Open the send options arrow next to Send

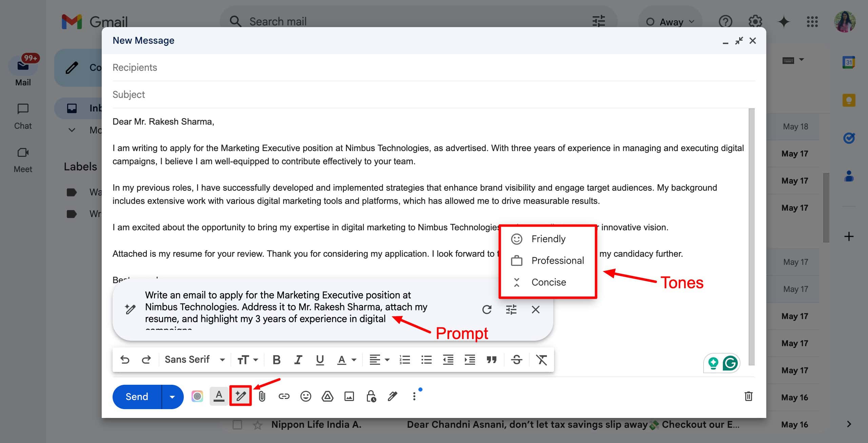(172, 397)
